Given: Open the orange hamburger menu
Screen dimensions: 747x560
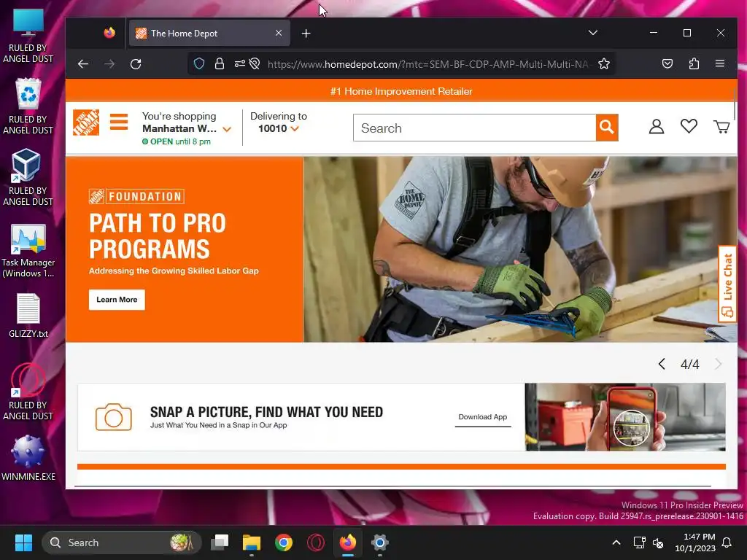Looking at the screenshot, I should coord(119,122).
